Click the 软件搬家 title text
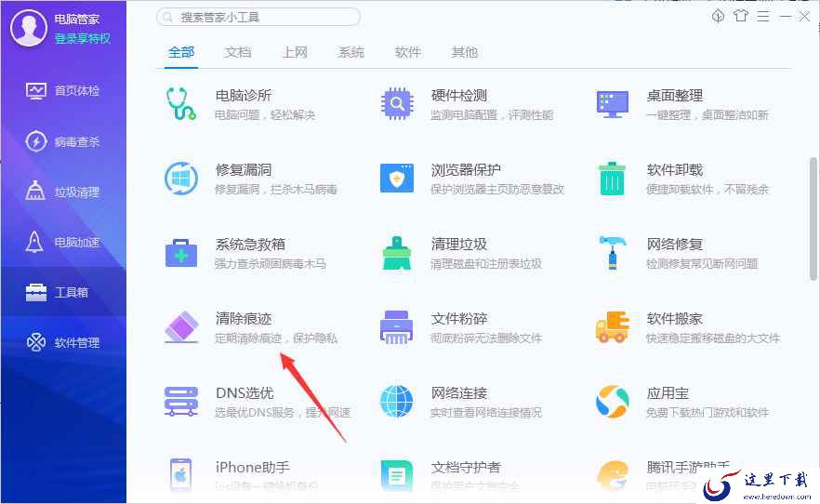 [x=675, y=318]
